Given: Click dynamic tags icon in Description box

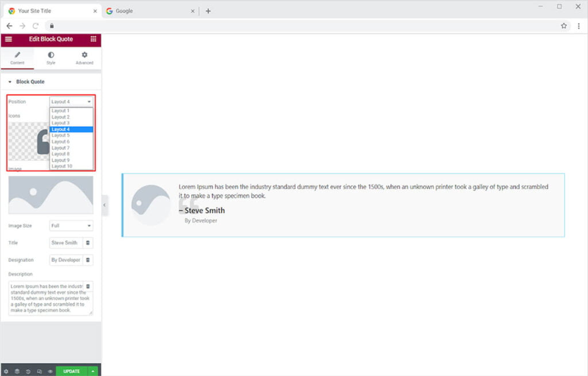Looking at the screenshot, I should [88, 286].
